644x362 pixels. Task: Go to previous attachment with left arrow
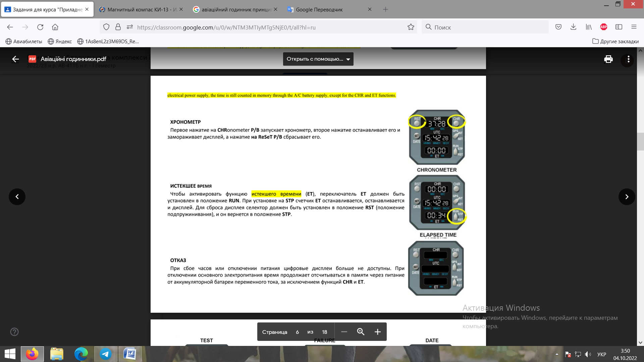tap(17, 197)
